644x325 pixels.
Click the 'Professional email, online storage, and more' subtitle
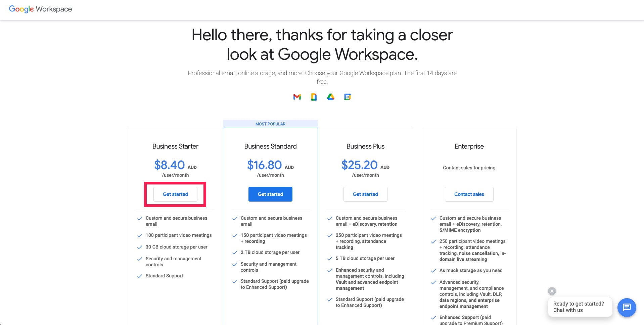[x=322, y=77]
